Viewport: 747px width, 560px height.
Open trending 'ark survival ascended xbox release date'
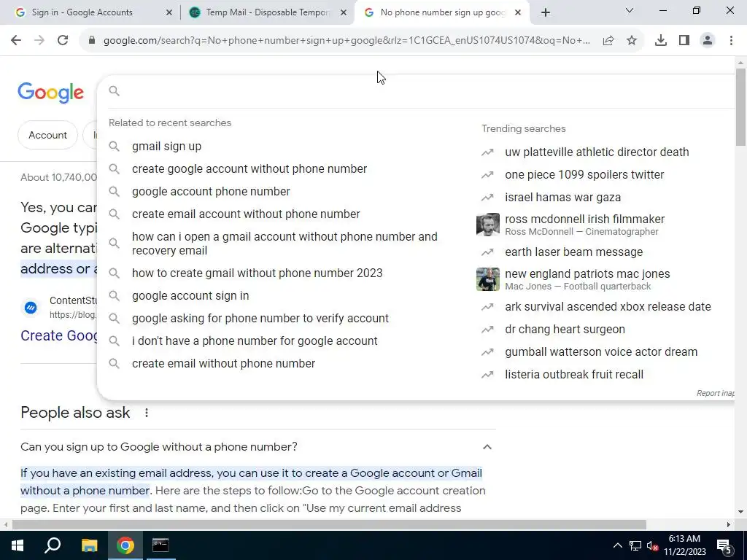[x=608, y=307]
